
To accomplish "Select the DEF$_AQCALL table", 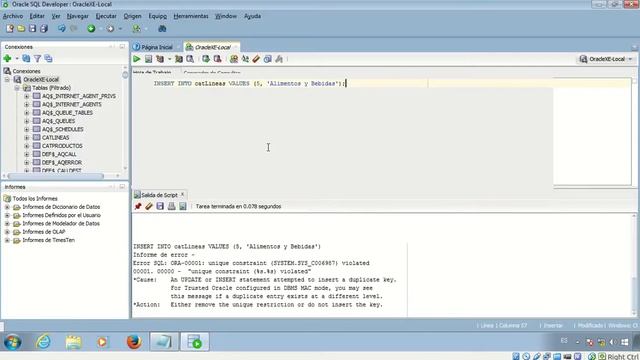I will pos(59,154).
